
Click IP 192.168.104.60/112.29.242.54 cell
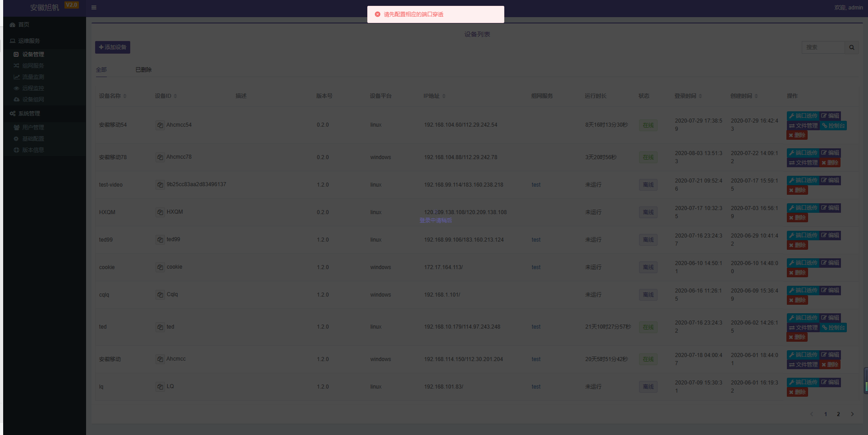[x=461, y=125]
